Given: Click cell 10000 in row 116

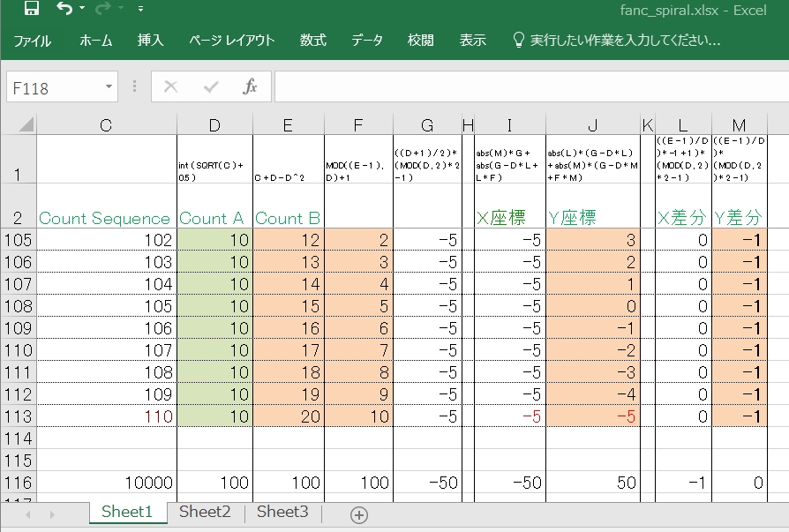Looking at the screenshot, I should (x=106, y=483).
